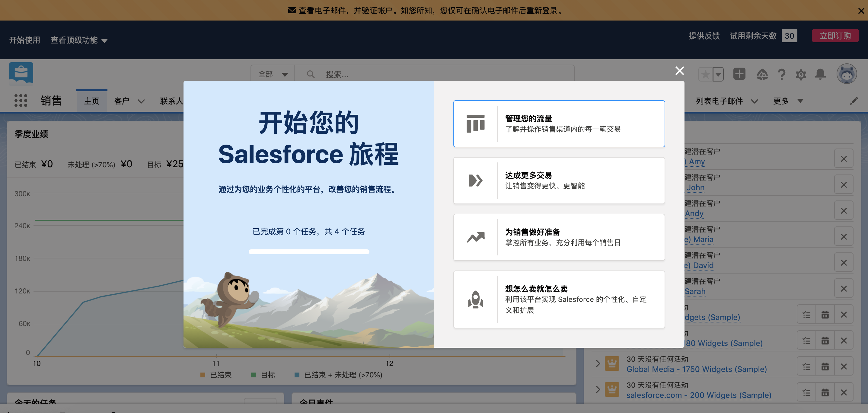Open the Trailhead guidance center icon

pos(763,74)
